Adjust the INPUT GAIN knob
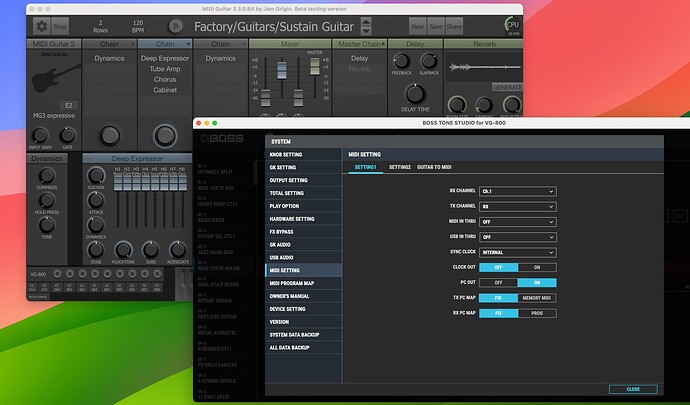The image size is (690, 405). coord(40,135)
